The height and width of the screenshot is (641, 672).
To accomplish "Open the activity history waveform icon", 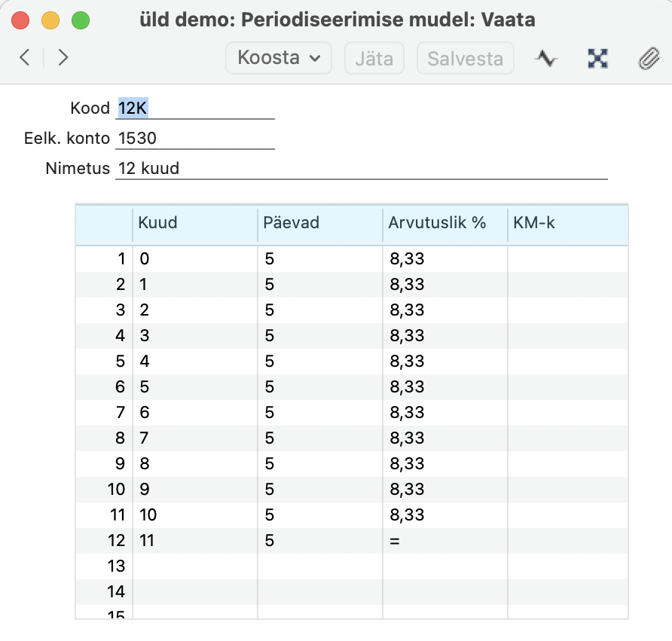I will pyautogui.click(x=545, y=59).
